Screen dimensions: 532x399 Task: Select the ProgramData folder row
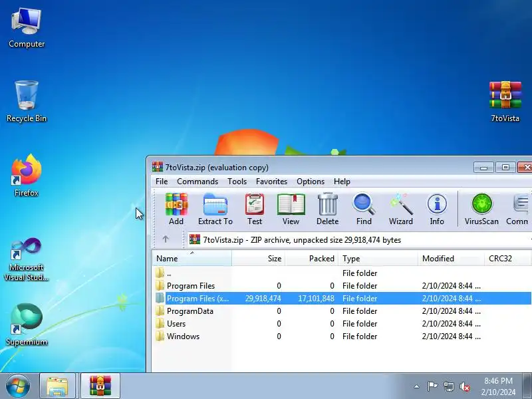341,311
